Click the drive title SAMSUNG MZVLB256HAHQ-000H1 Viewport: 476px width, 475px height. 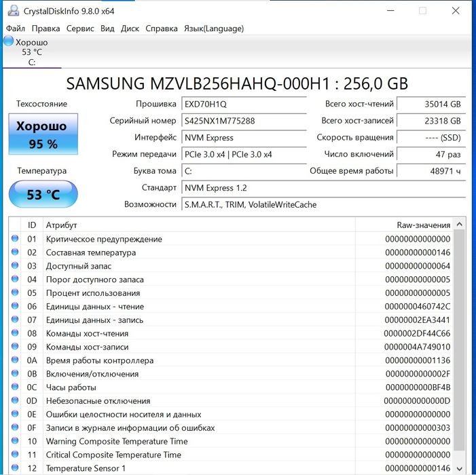coord(237,83)
